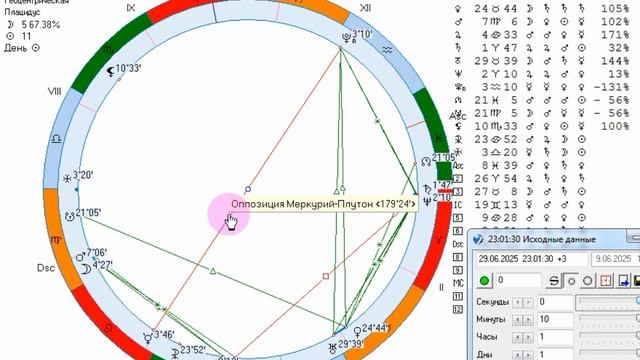
Task: Click the South Node glyph at 21°05'
Action: 70,217
